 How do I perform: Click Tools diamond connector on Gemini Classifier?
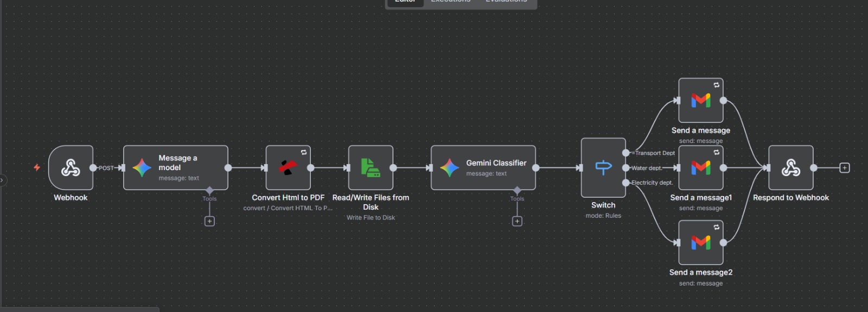pyautogui.click(x=517, y=191)
